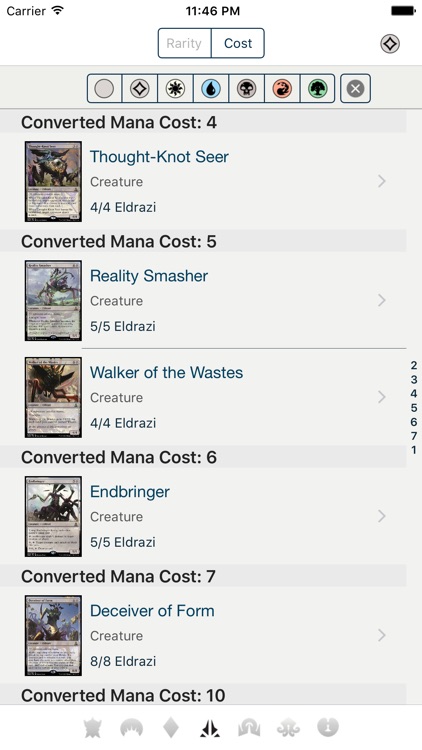Toggle the blue mana filter
The image size is (422, 750).
click(x=211, y=88)
